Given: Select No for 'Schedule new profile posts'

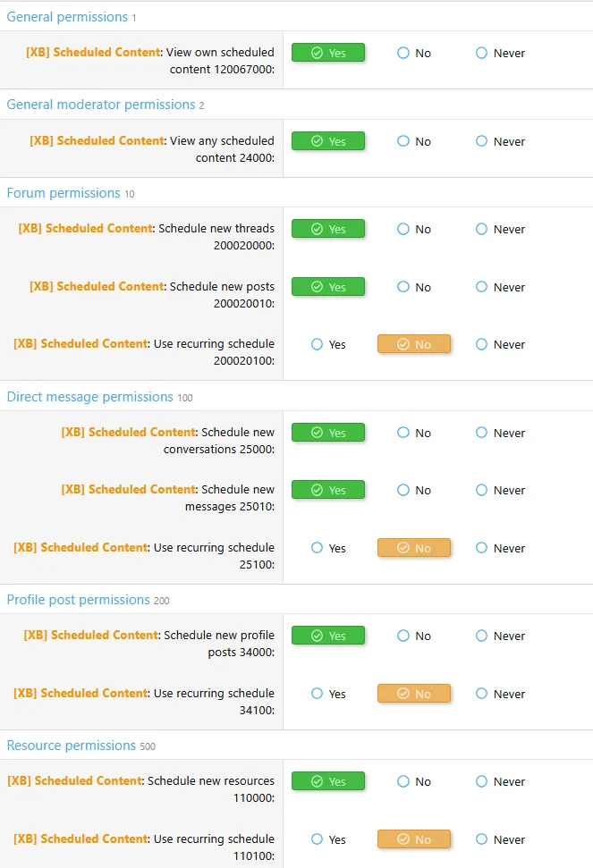Looking at the screenshot, I should tap(403, 636).
